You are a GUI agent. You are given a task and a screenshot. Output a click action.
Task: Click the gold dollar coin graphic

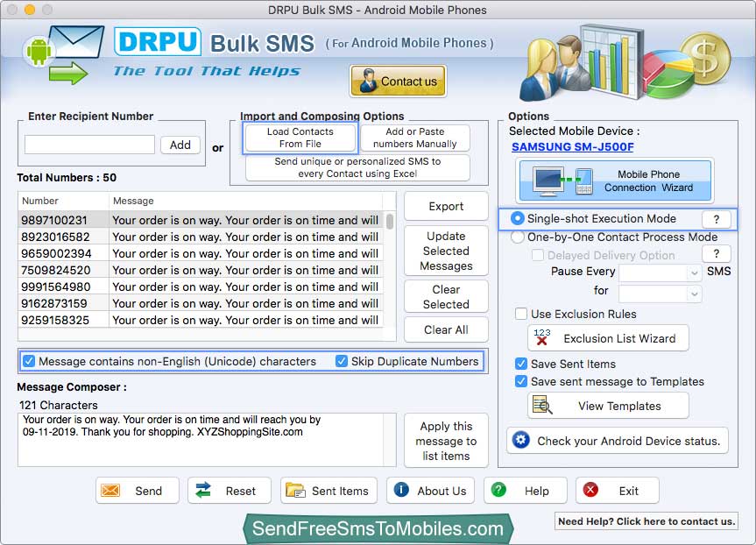[x=706, y=59]
